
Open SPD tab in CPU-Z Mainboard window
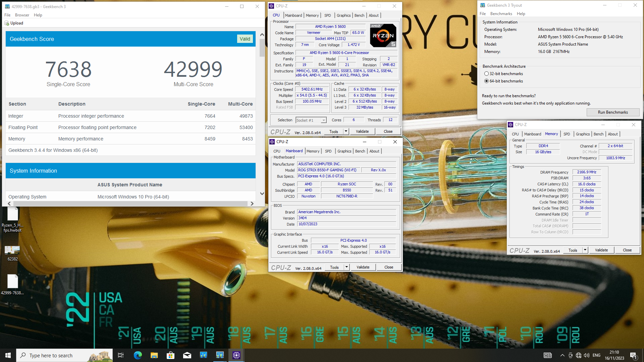(328, 151)
